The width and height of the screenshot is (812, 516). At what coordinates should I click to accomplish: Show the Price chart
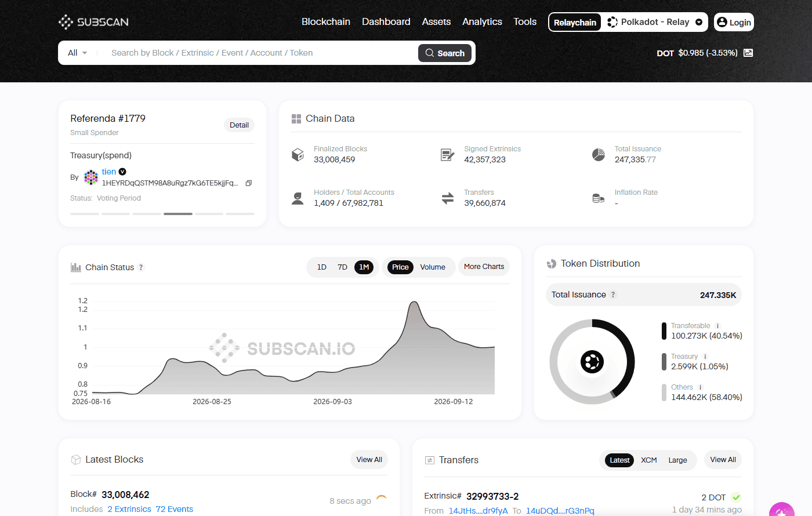(400, 267)
